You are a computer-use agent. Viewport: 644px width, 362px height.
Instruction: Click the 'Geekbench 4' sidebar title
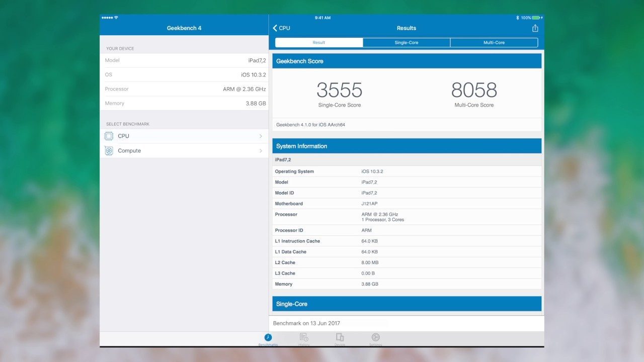[x=184, y=28]
